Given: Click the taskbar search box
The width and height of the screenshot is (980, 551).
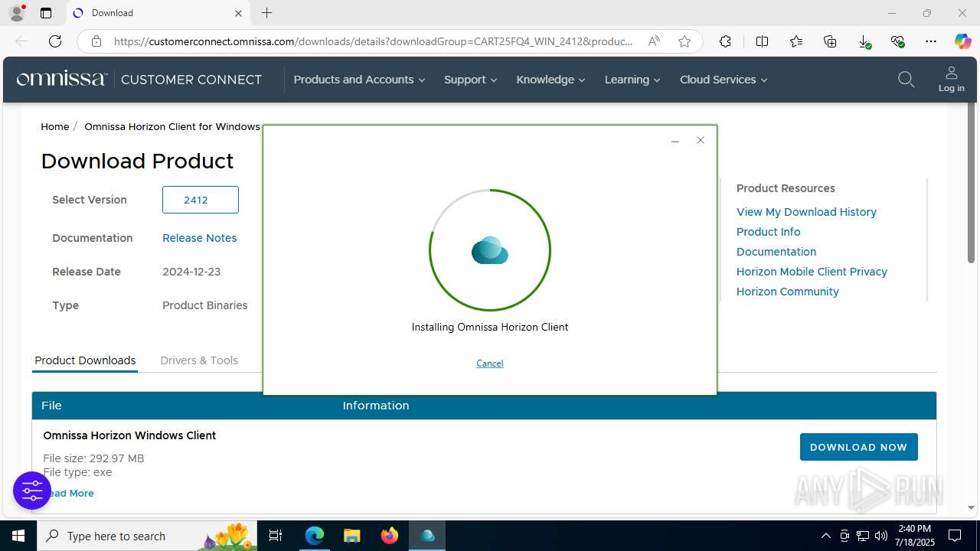Looking at the screenshot, I should tap(148, 536).
